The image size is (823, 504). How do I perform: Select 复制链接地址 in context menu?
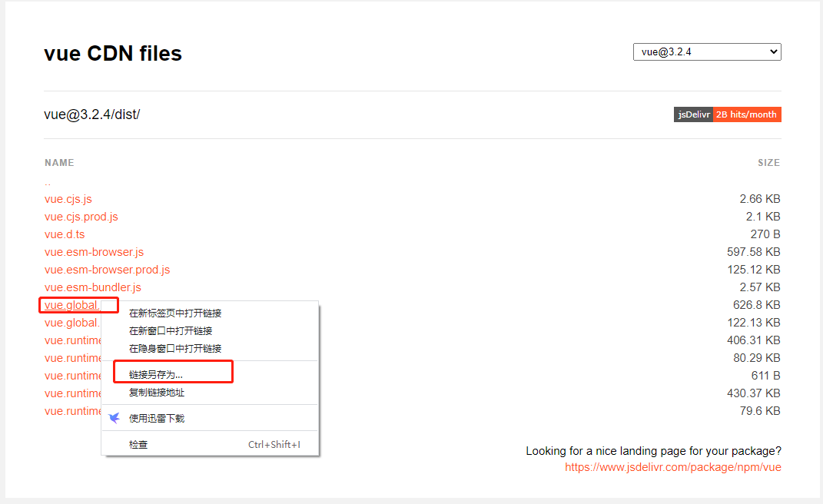[210, 392]
